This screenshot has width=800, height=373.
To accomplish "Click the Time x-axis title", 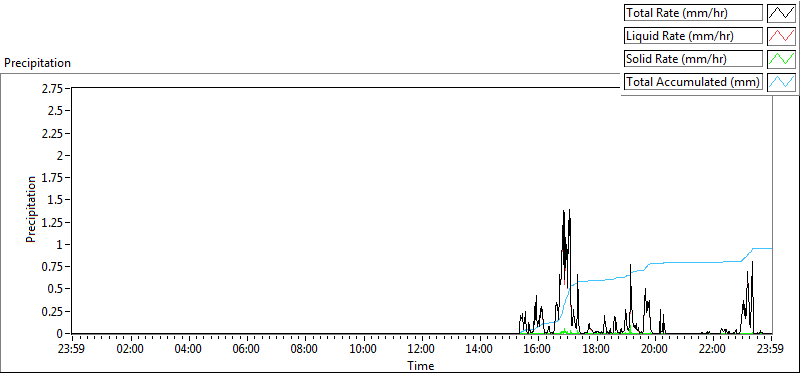I will click(x=421, y=366).
